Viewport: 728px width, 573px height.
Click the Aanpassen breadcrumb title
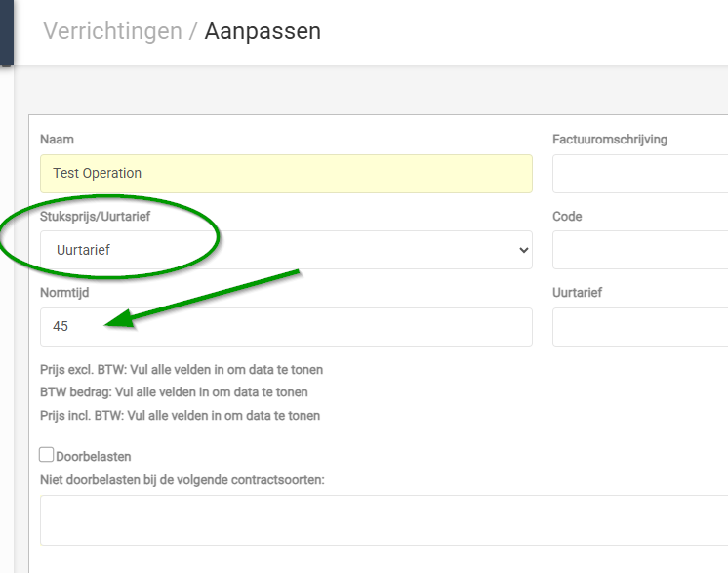(263, 31)
